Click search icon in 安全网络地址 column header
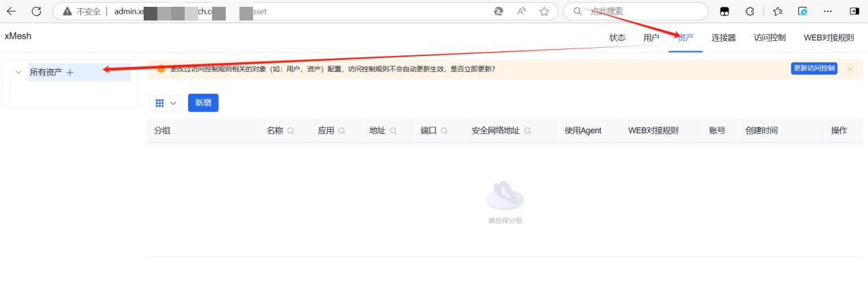 point(527,131)
